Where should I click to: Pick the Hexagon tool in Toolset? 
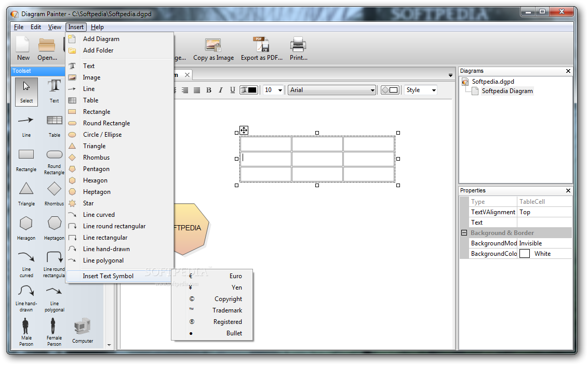pyautogui.click(x=26, y=229)
